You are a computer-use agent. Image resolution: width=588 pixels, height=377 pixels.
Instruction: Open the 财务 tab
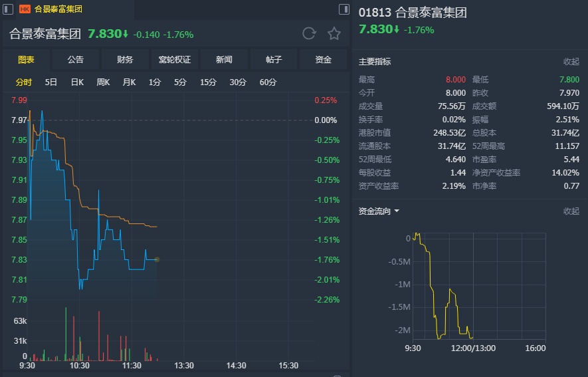[125, 60]
